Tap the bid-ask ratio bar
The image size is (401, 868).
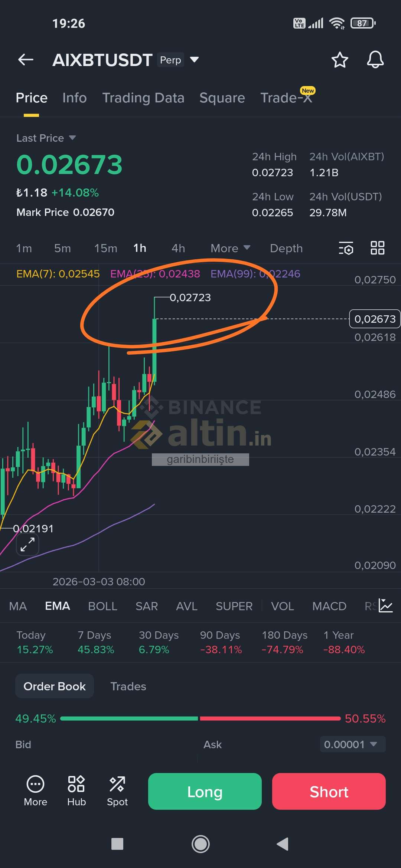click(x=200, y=719)
